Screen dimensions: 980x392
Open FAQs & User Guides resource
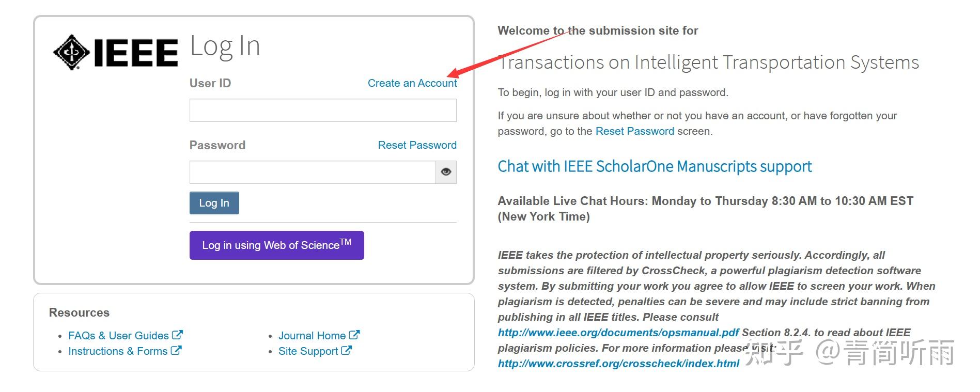tap(118, 336)
